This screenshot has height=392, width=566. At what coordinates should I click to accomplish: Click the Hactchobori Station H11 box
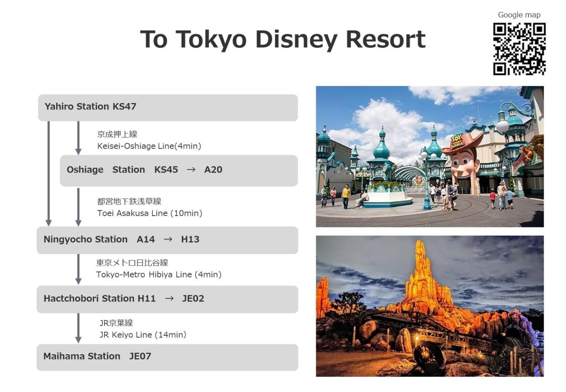point(167,299)
